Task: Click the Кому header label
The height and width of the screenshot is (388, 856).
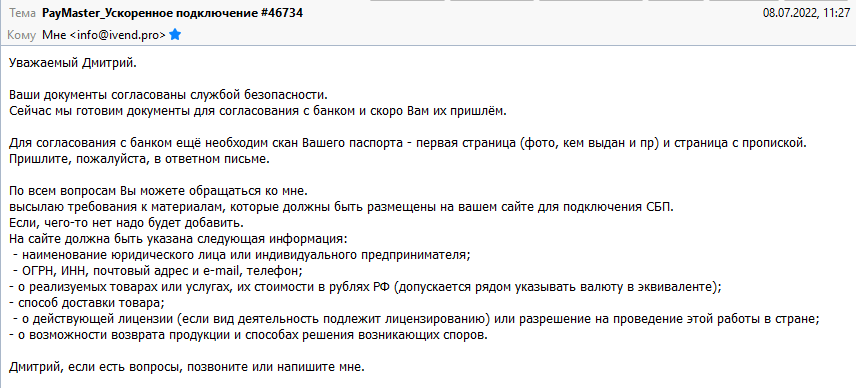Action: pos(22,35)
